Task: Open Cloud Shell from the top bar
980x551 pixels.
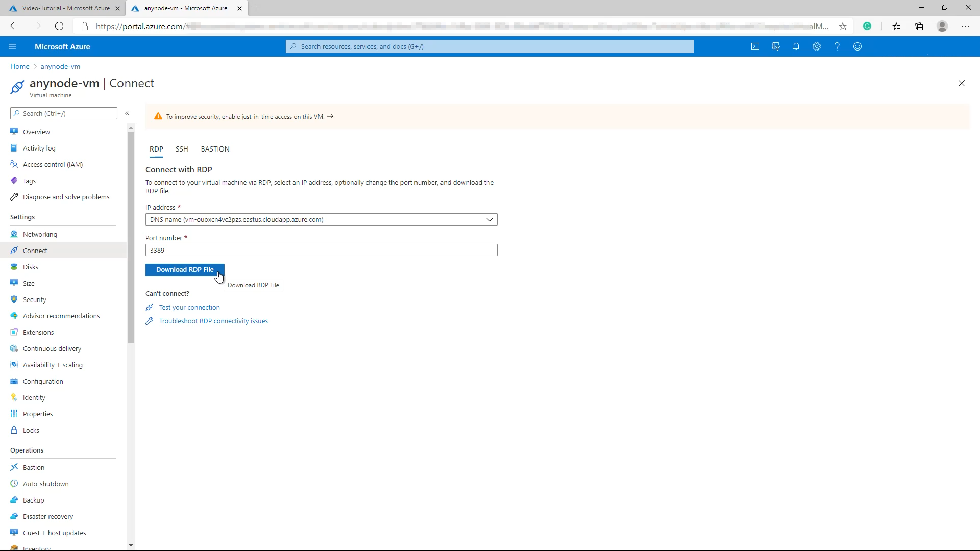Action: tap(755, 46)
